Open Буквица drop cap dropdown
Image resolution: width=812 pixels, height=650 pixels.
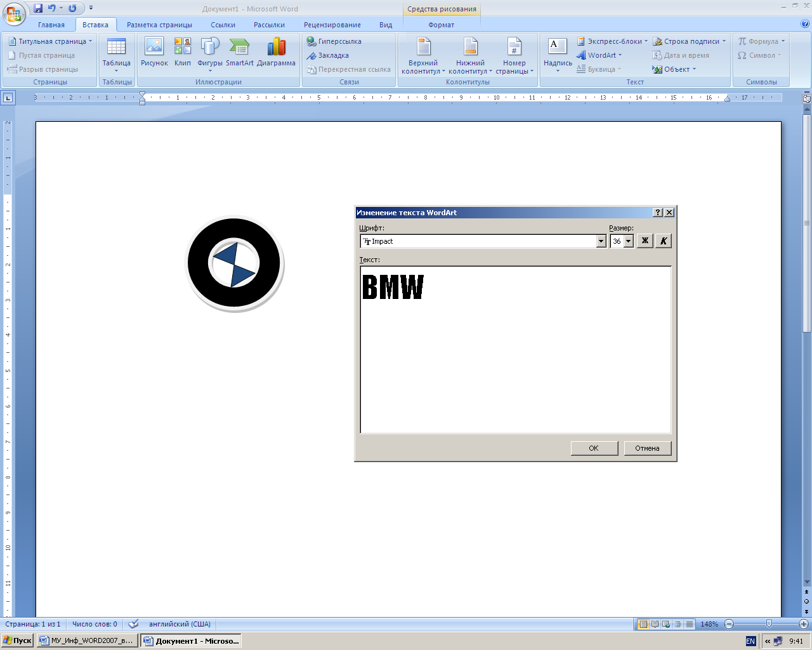point(599,69)
